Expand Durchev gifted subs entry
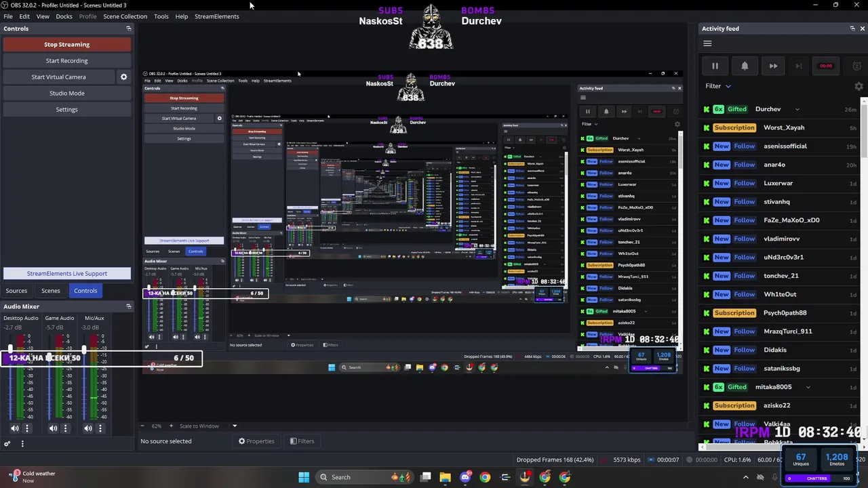Viewport: 868px width, 488px height. (x=797, y=109)
